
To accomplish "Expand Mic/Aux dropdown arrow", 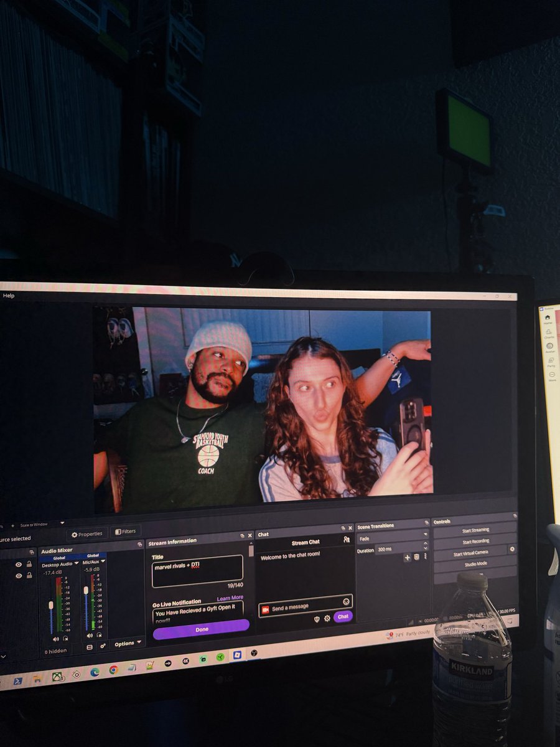I will [x=103, y=561].
